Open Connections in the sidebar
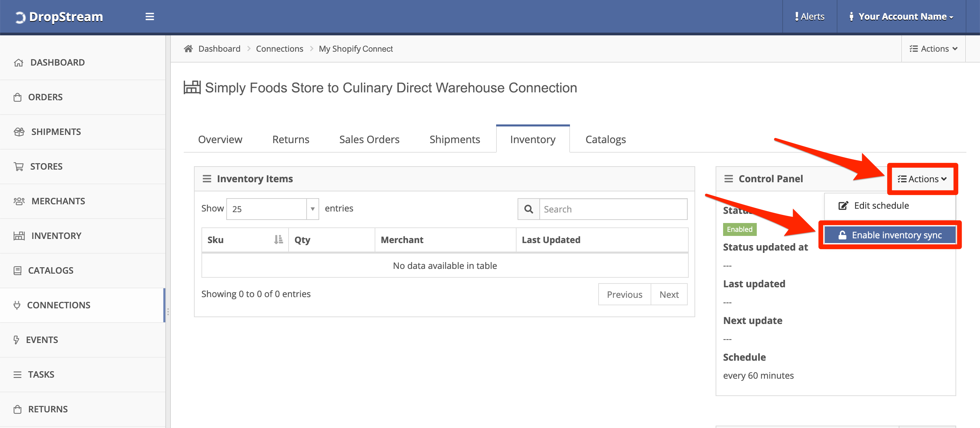Viewport: 980px width, 428px height. coord(83,305)
